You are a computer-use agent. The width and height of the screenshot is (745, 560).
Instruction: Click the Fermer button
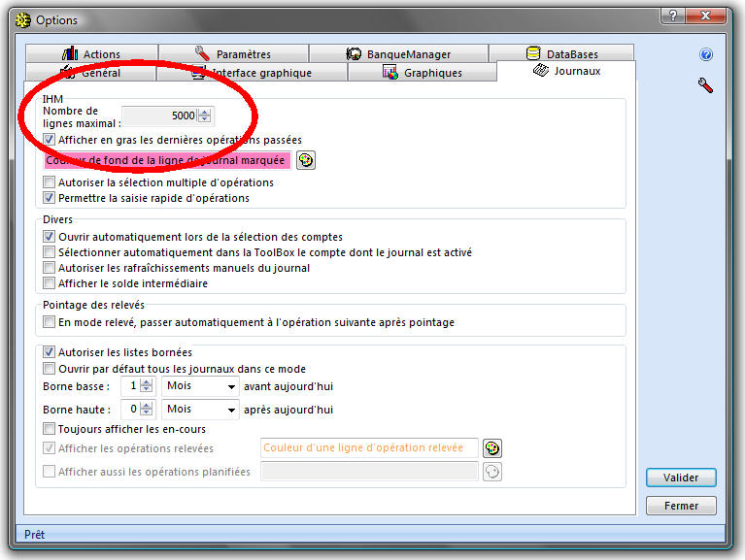point(681,506)
